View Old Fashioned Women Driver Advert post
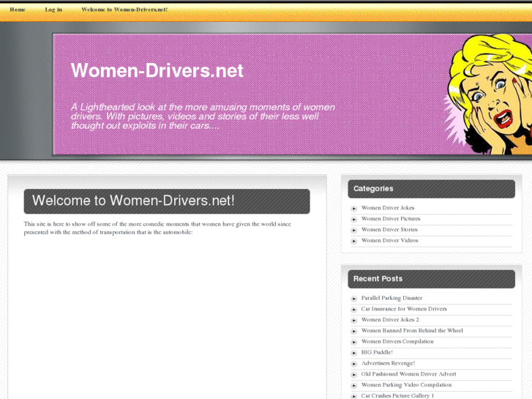 click(408, 374)
